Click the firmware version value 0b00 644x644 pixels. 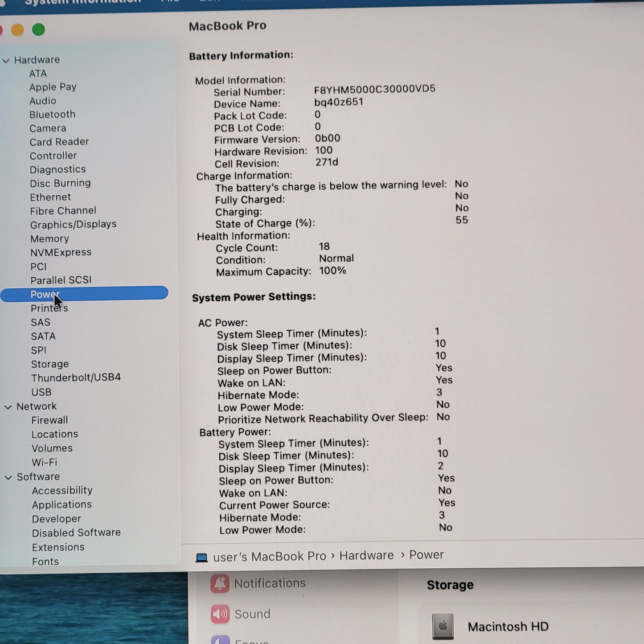(328, 138)
